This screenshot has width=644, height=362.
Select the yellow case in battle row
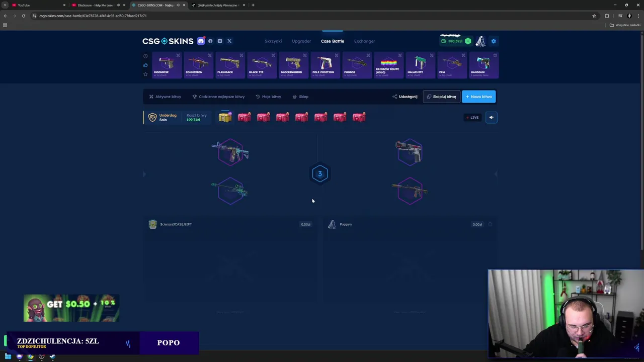click(x=225, y=117)
